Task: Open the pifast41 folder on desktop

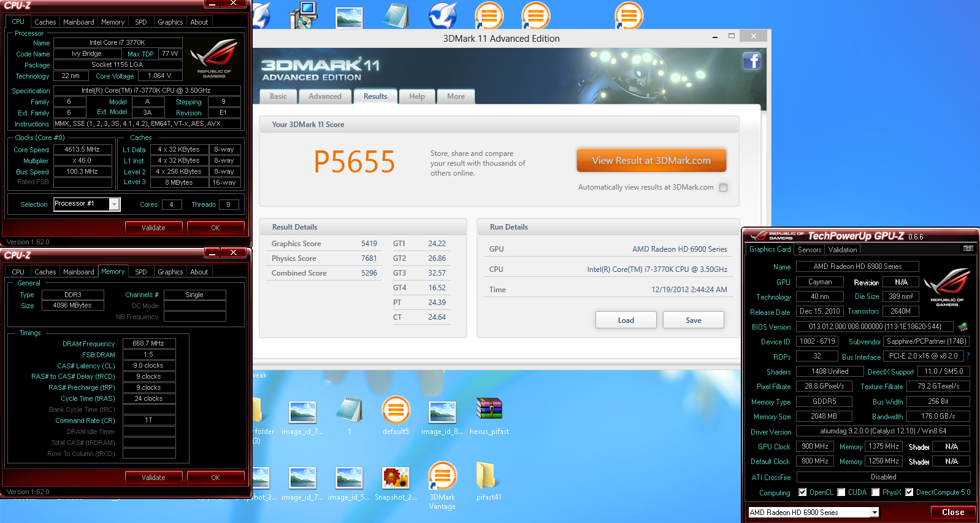Action: [x=489, y=481]
